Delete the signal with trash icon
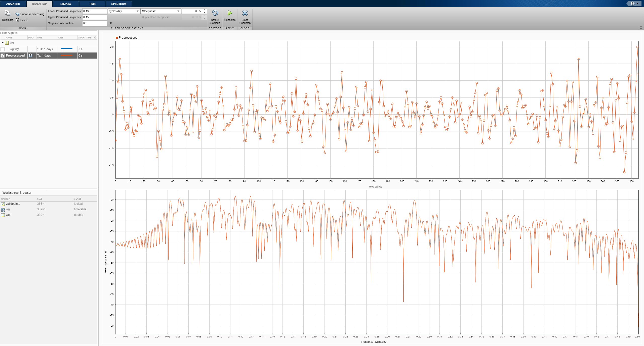The width and height of the screenshot is (644, 346). pyautogui.click(x=17, y=20)
